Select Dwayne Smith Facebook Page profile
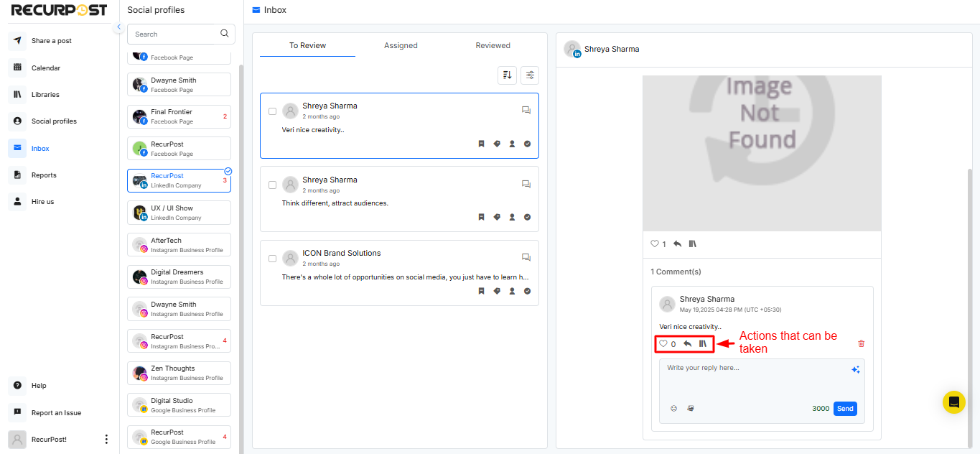This screenshot has width=980, height=454. coord(179,84)
